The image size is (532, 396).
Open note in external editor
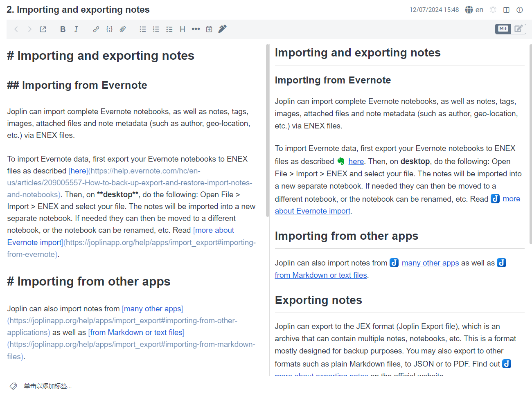(x=43, y=29)
